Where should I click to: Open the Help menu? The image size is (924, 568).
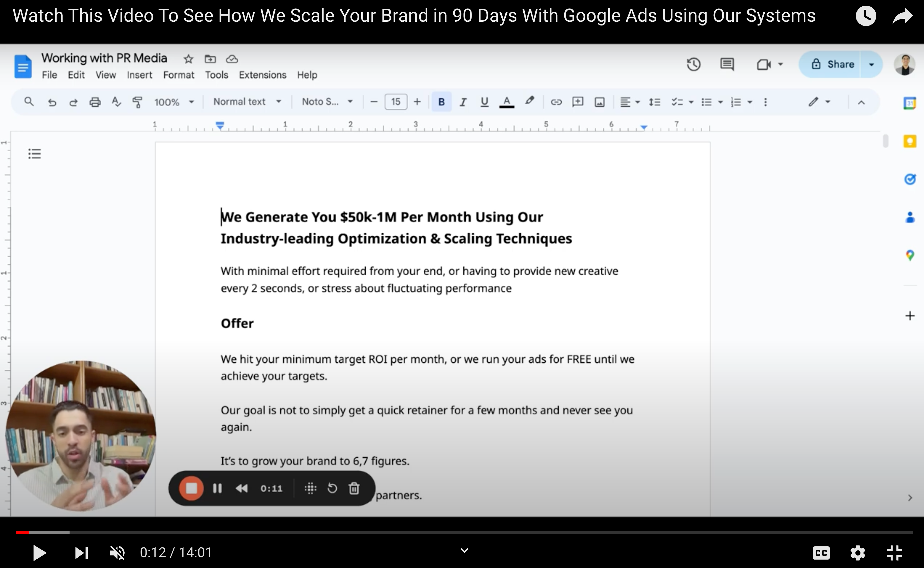click(307, 75)
